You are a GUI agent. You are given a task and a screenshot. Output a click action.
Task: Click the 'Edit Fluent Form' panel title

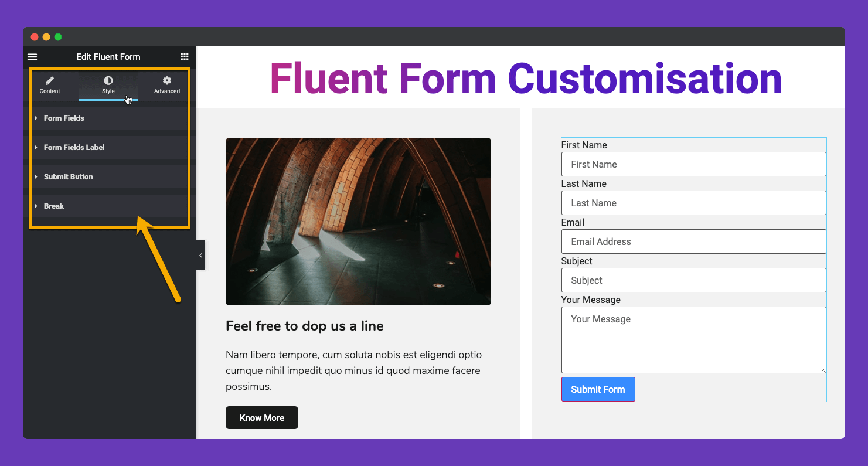coord(108,57)
